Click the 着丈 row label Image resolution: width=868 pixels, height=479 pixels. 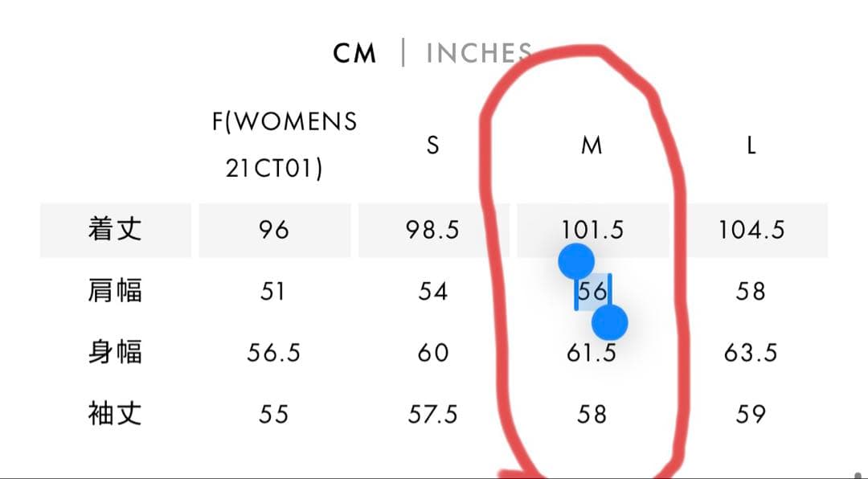coord(115,230)
